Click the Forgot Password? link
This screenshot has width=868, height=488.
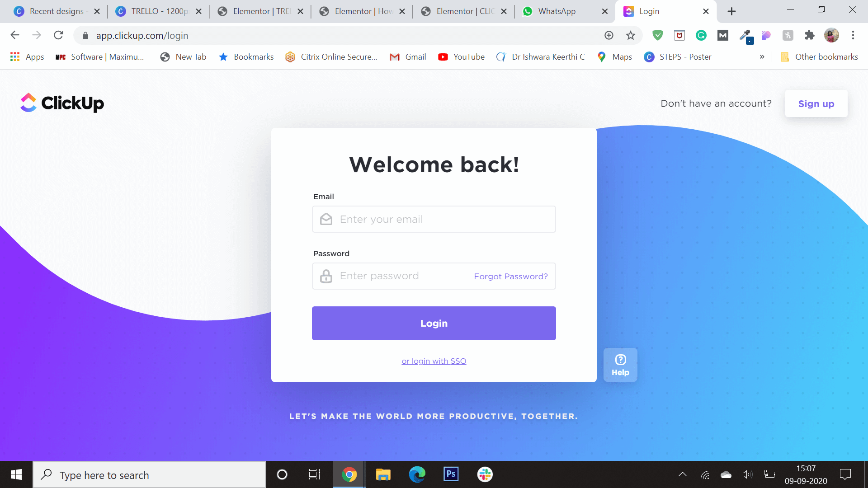[x=511, y=276]
